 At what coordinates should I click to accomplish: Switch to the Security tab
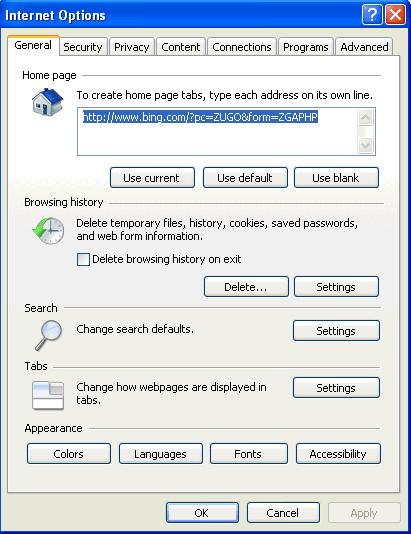point(83,47)
